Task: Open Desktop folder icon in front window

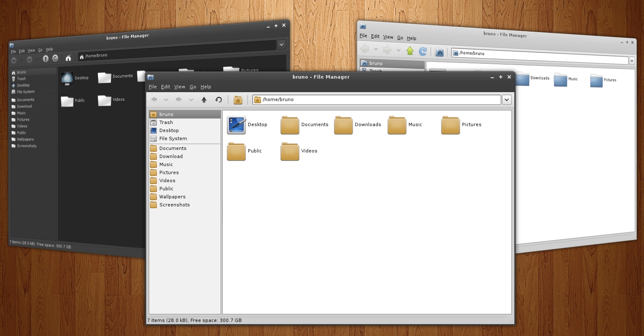Action: pos(236,125)
